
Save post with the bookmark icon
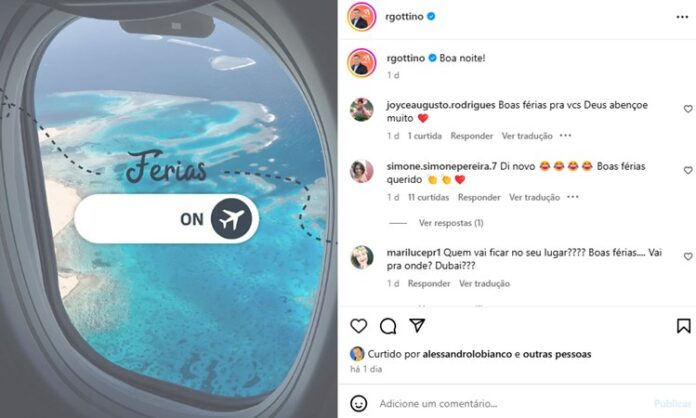(x=684, y=326)
